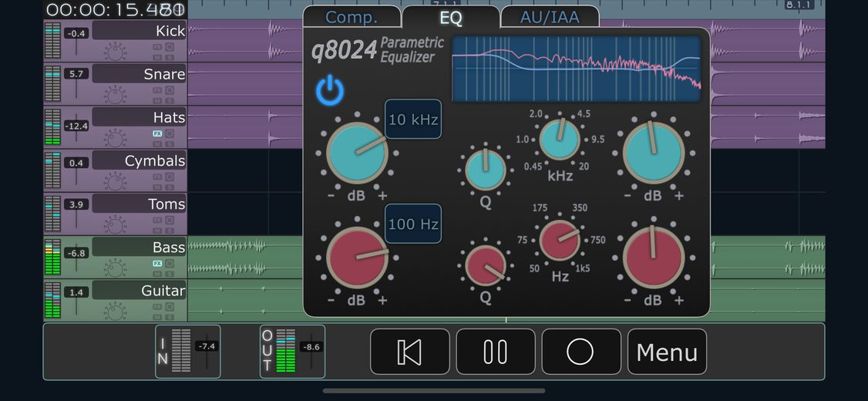Select the Kick track name
868x401 pixels.
(140, 31)
